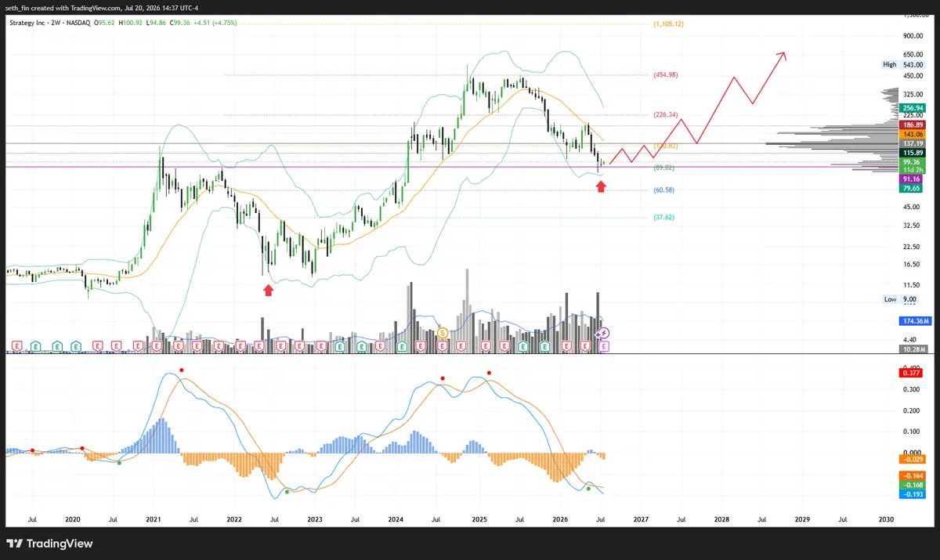Click the TradingView logo
This screenshot has width=940, height=560.
[x=50, y=544]
